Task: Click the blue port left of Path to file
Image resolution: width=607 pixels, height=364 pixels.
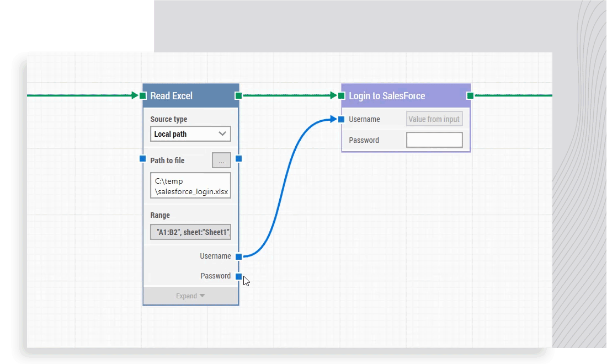Action: pyautogui.click(x=143, y=159)
